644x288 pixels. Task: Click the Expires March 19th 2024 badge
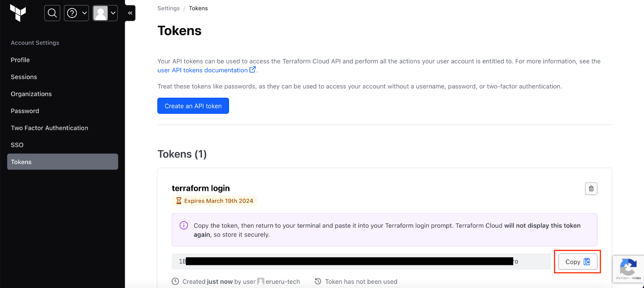tap(214, 201)
